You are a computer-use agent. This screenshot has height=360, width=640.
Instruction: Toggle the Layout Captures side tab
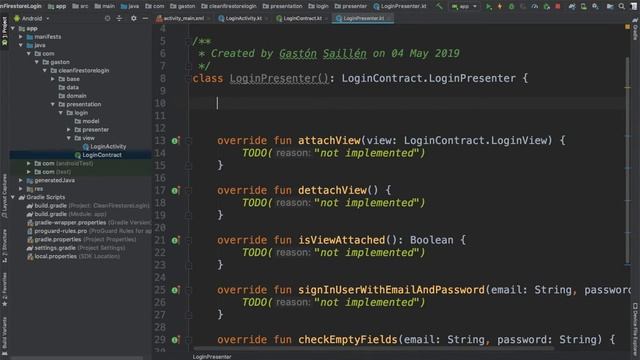click(x=4, y=196)
